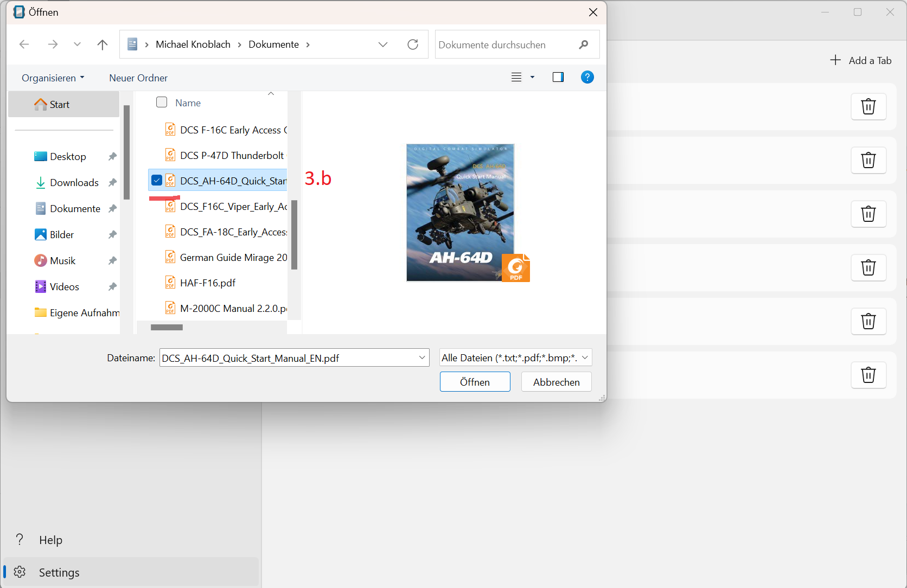
Task: Go forward in the Öffnen dialog
Action: 53,44
